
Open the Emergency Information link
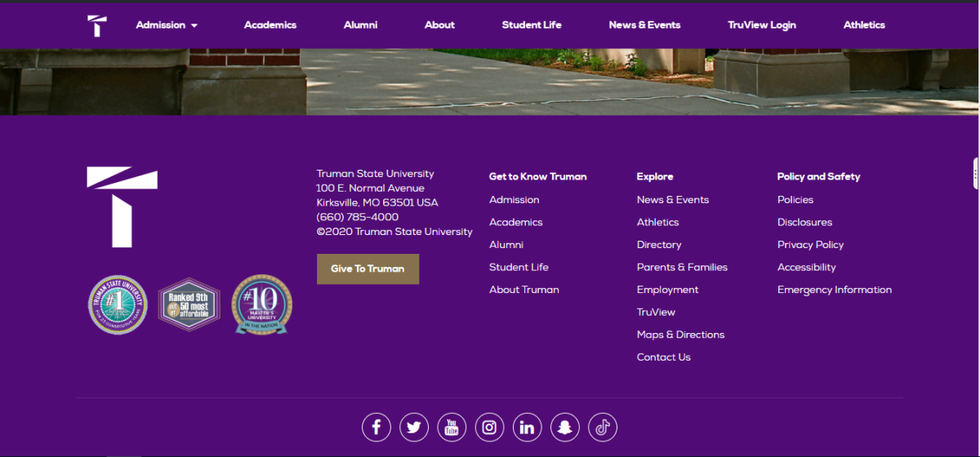(x=835, y=290)
